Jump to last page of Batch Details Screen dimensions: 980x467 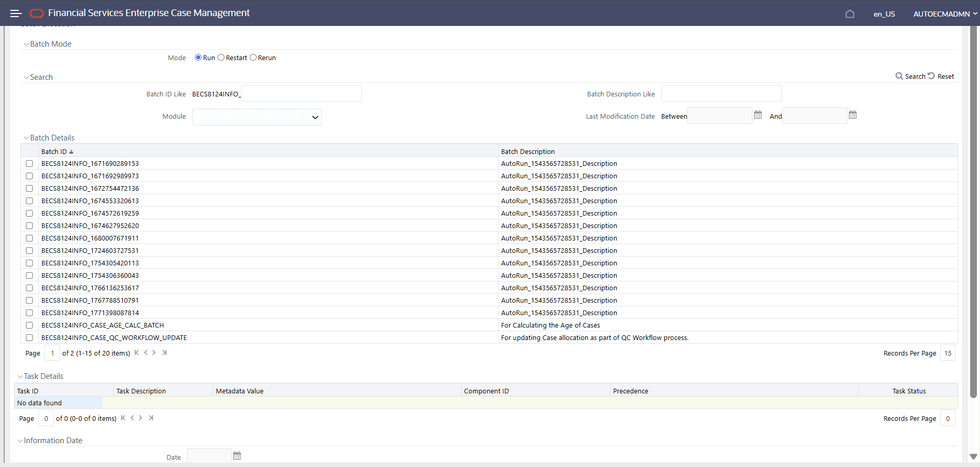pos(165,352)
